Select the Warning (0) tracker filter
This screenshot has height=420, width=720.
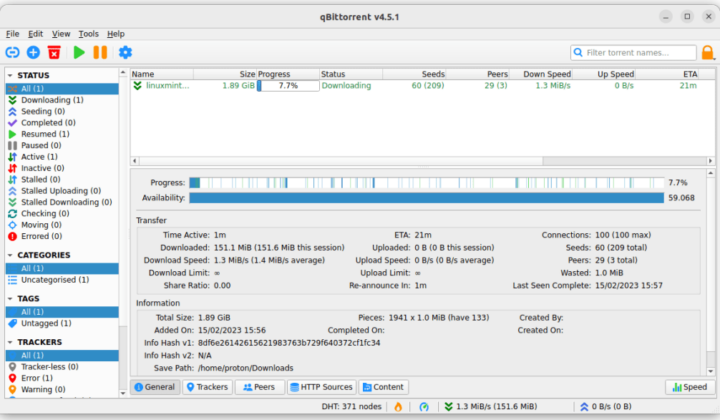(62, 389)
